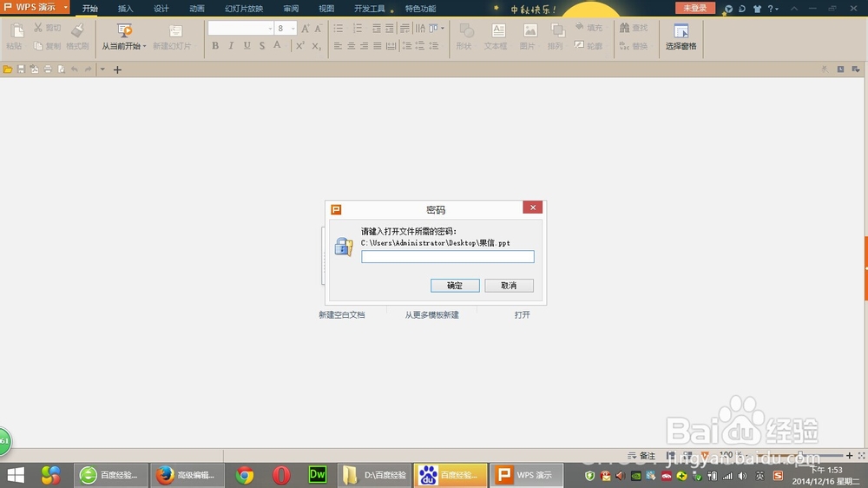Viewport: 868px width, 488px height.
Task: Decrease font size with A- icon
Action: [x=319, y=29]
